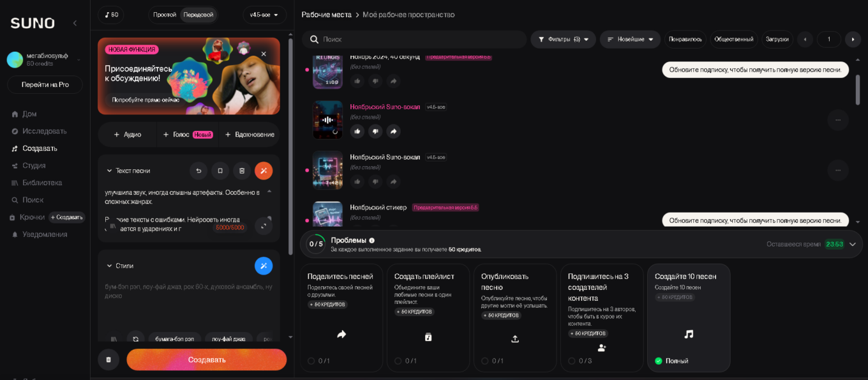This screenshot has height=380, width=868.
Task: Add the 'лоу-фай джаз' style chip
Action: pos(228,339)
